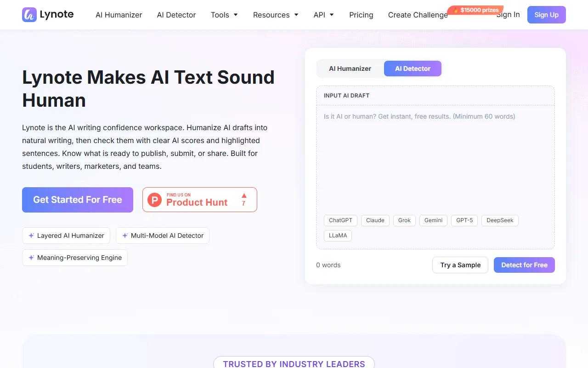Click the LLaMA model chip
The height and width of the screenshot is (368, 588).
pos(338,236)
